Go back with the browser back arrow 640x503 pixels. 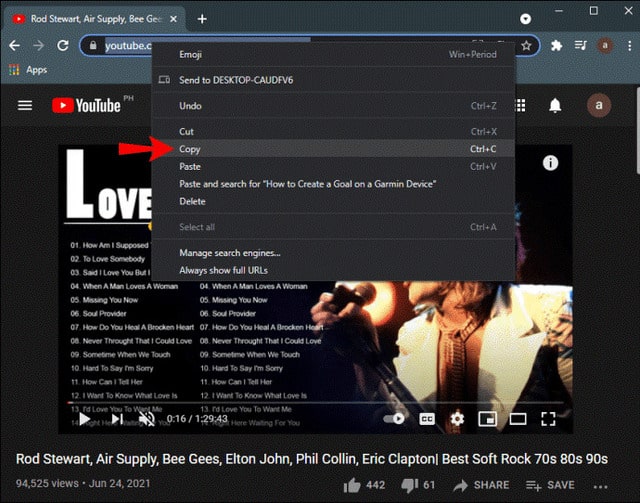(15, 46)
